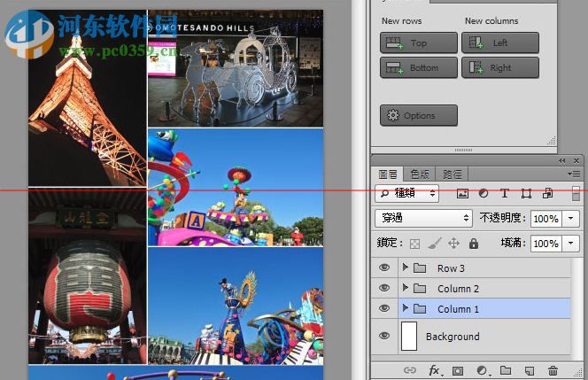Open the 不透明度 opacity slider arrow
Screen dimensions: 588x380
click(x=571, y=218)
